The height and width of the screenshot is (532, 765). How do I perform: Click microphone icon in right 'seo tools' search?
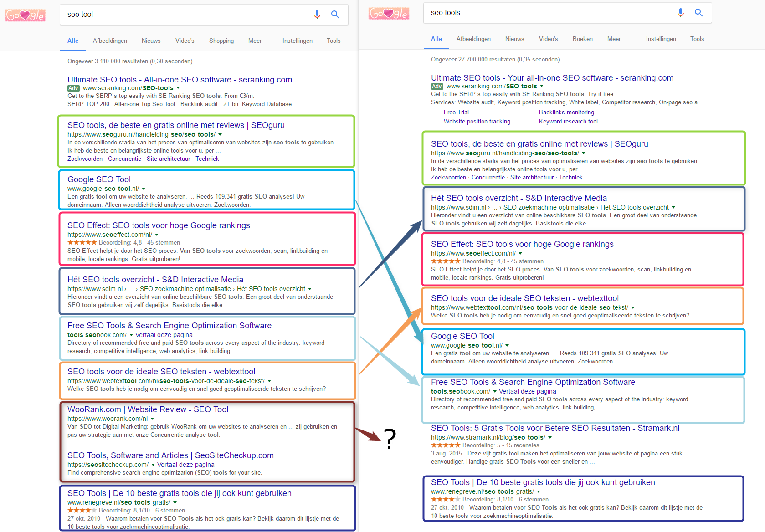(681, 13)
